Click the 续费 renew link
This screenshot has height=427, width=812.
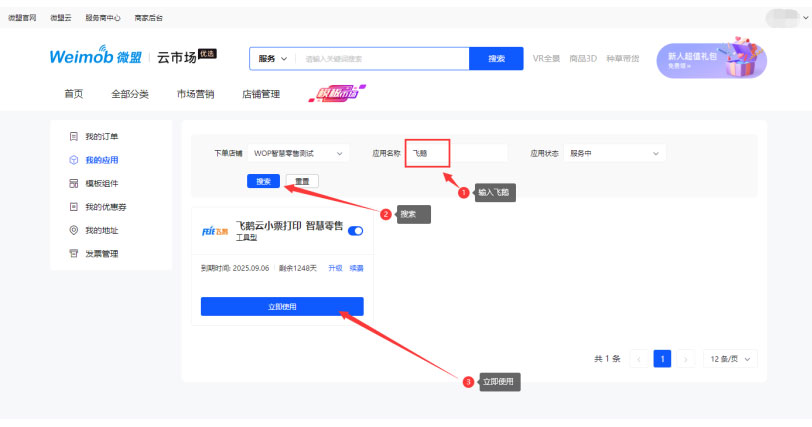(356, 268)
